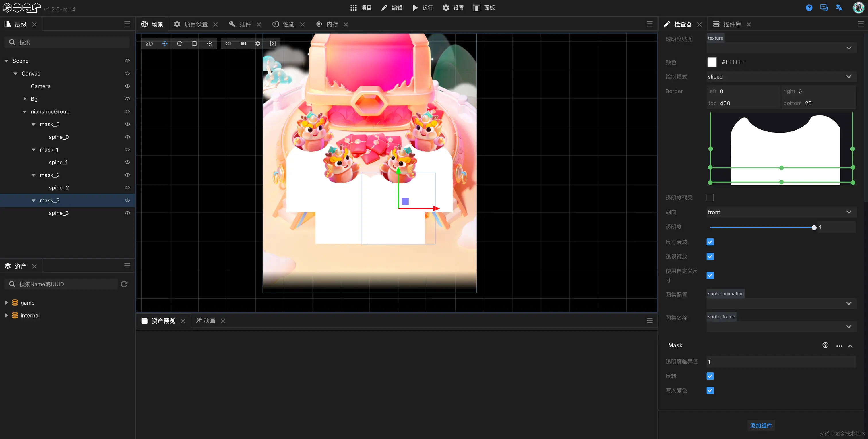Image resolution: width=868 pixels, height=439 pixels.
Task: Open the 运行 menu in top bar
Action: coord(423,8)
